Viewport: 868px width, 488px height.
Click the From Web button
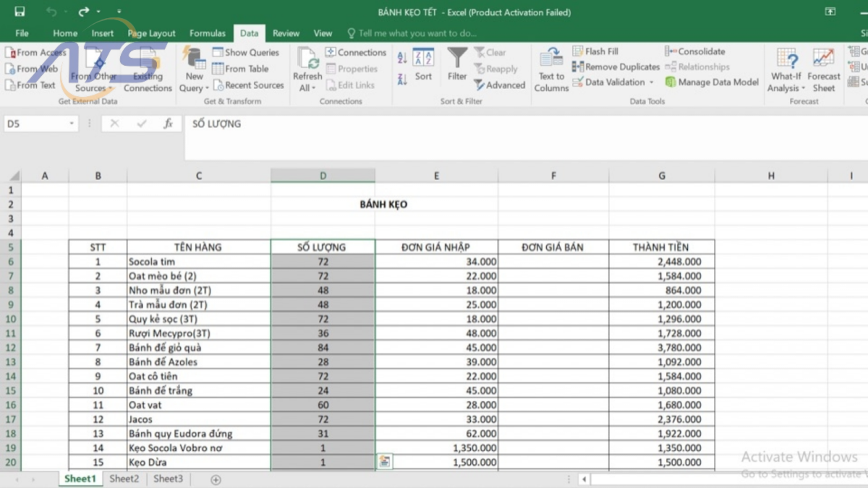32,69
